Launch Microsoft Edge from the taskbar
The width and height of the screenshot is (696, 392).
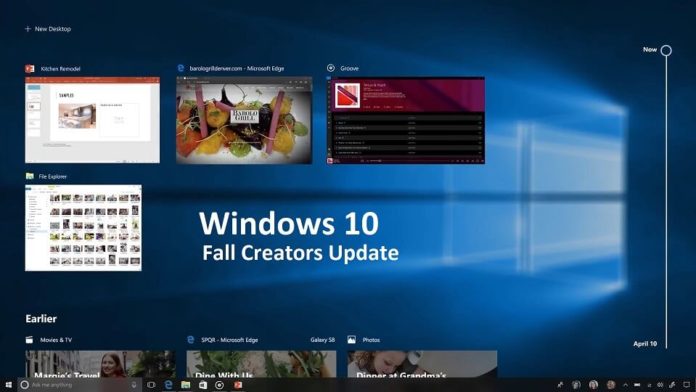click(168, 385)
